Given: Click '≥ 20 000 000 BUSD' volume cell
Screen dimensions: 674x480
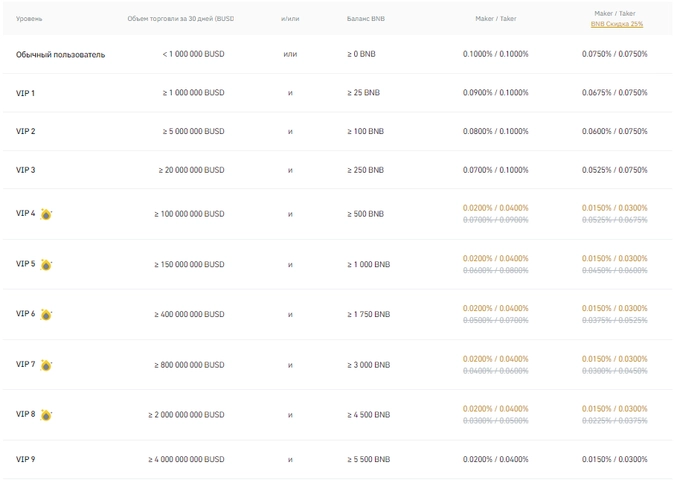Looking at the screenshot, I should click(191, 170).
